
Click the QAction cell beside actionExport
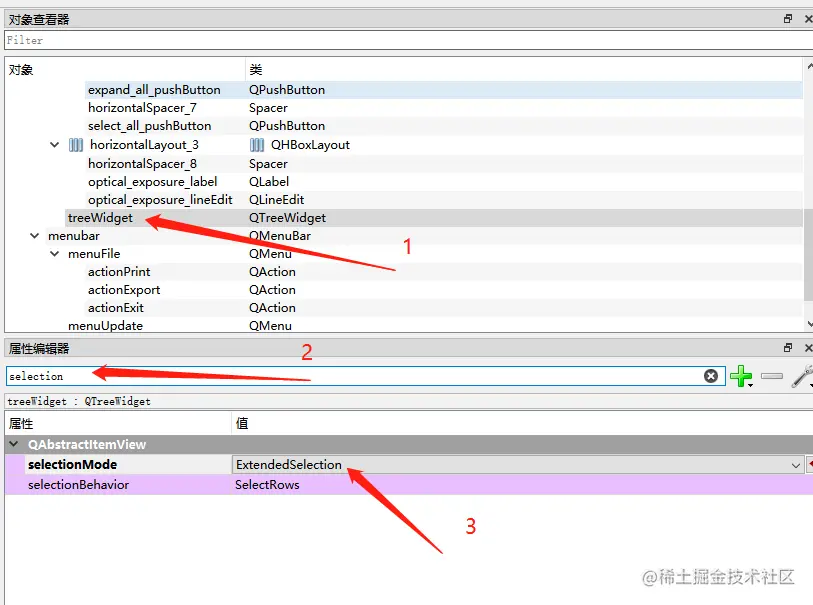tap(272, 290)
